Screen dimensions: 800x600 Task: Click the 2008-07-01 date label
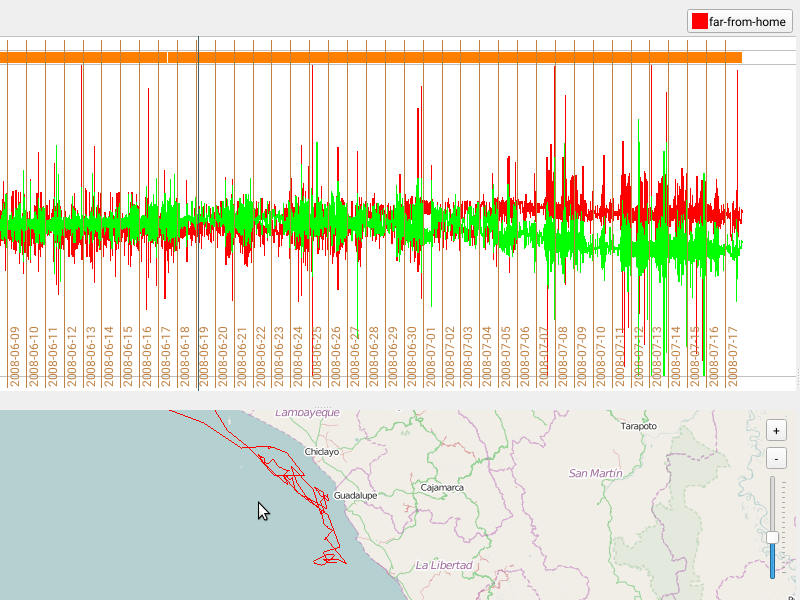[x=430, y=357]
